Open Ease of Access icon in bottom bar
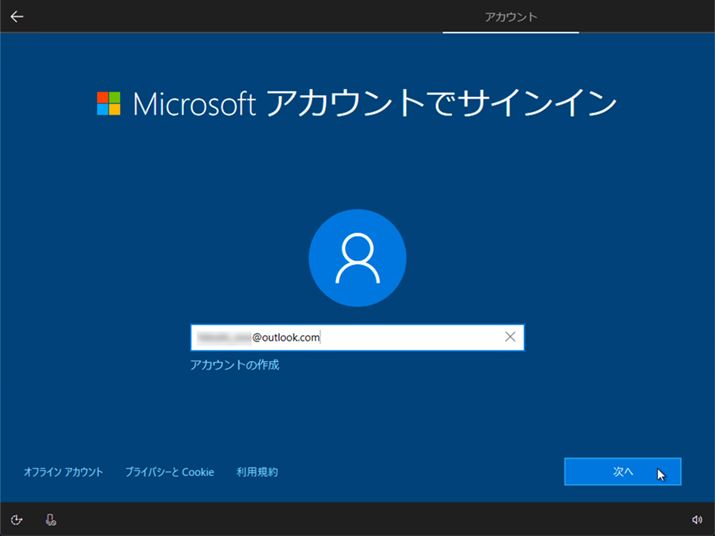 pos(17,520)
